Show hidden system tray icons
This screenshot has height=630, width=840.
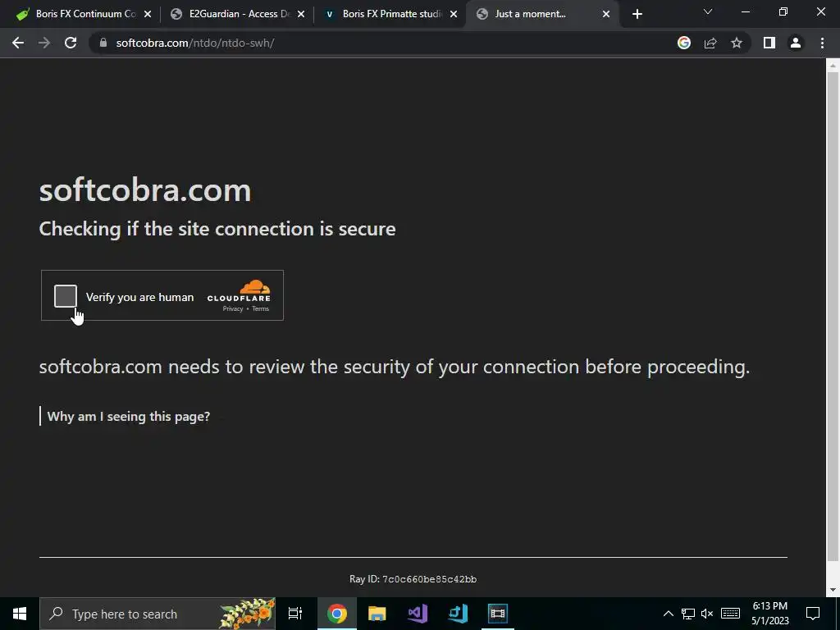668,614
